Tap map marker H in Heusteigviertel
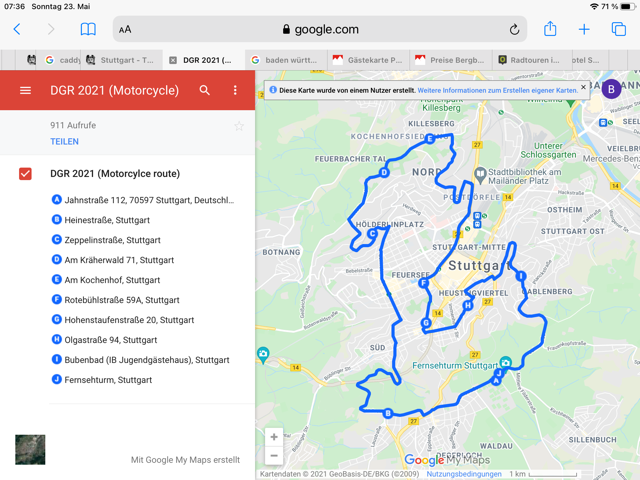The image size is (640, 480). click(x=468, y=305)
